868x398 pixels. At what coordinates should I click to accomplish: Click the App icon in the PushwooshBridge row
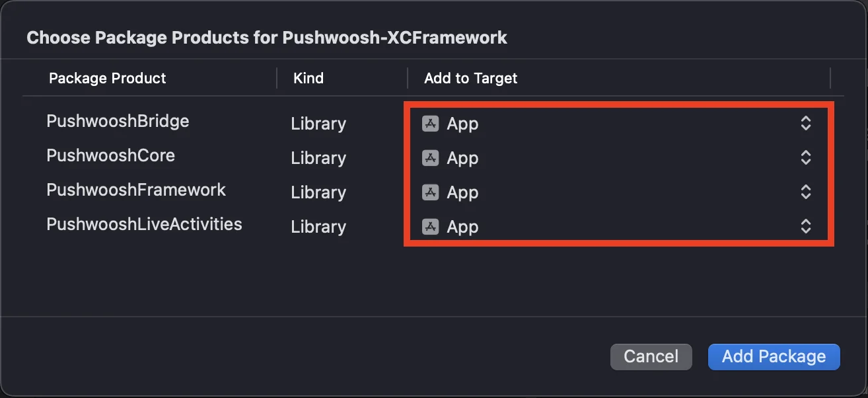coord(431,124)
